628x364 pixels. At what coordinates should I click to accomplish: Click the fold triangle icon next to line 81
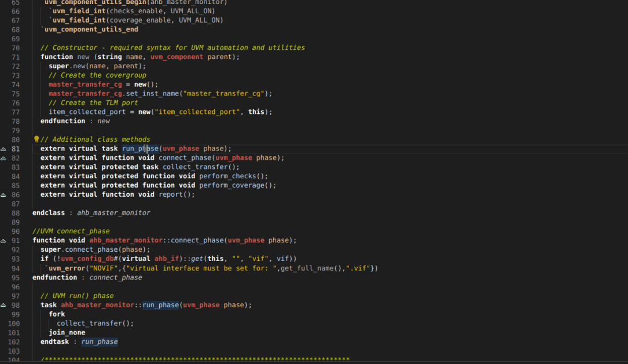[x=4, y=148]
